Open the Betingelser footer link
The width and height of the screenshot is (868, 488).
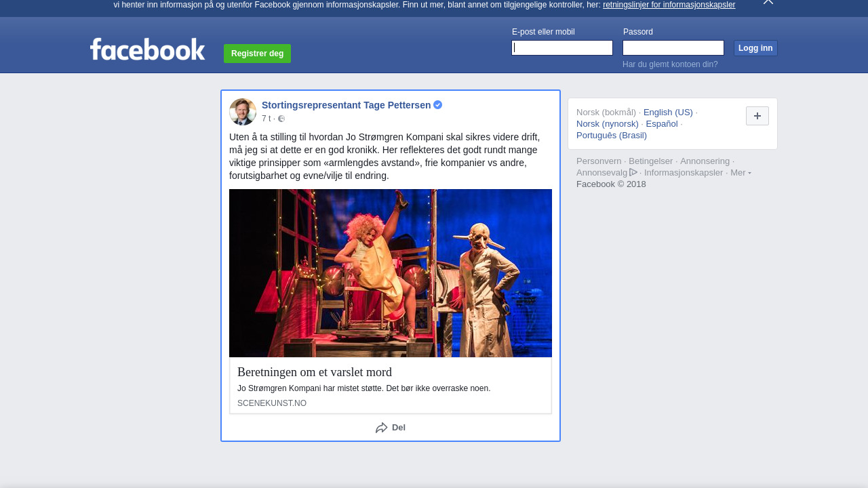click(651, 161)
